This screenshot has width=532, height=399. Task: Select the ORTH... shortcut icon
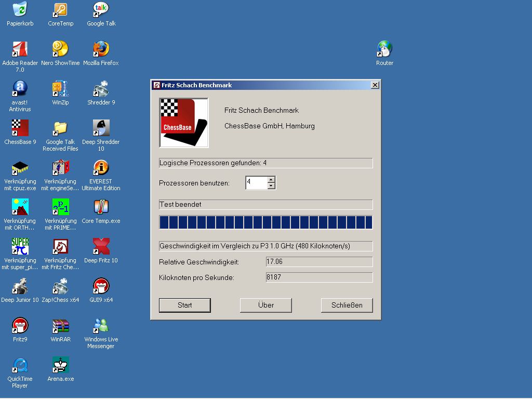tap(20, 207)
